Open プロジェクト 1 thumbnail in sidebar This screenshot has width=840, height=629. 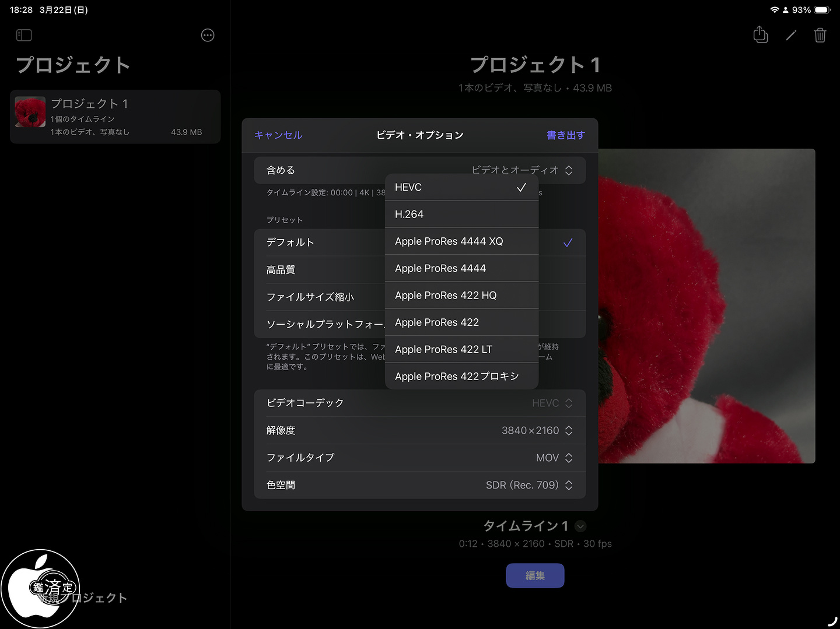coord(30,112)
